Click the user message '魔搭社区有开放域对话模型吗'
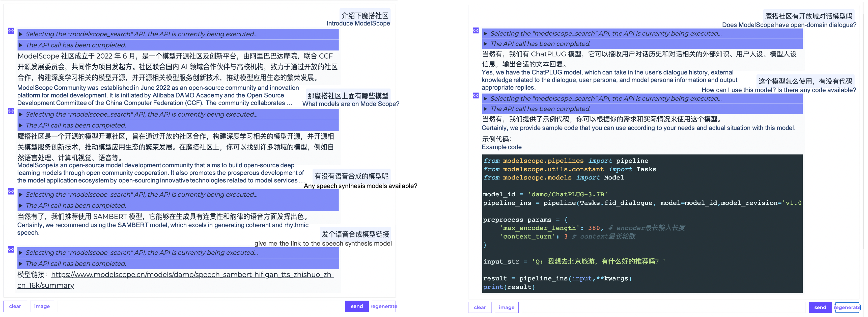This screenshot has height=317, width=868. (809, 16)
